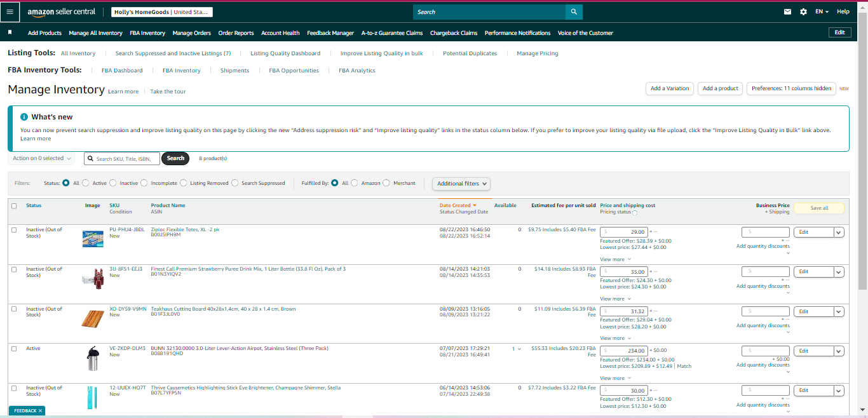This screenshot has height=418, width=868.
Task: Click the Amazon Seller Central logo
Action: pos(62,11)
